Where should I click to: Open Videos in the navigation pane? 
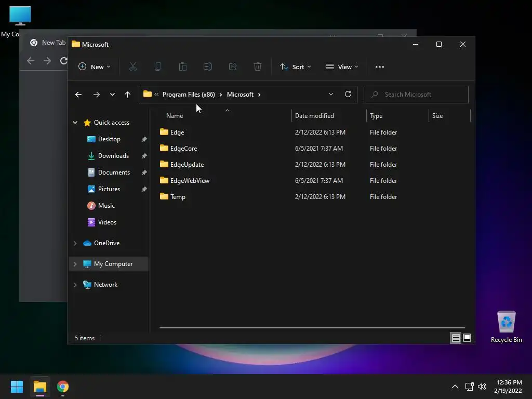point(107,222)
